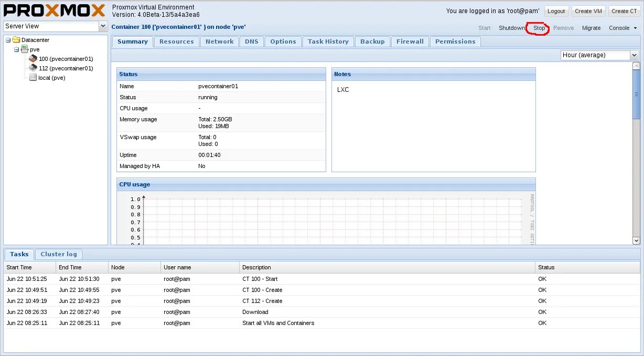Sort tasks by Description column header
This screenshot has height=356, width=644.
coord(387,267)
